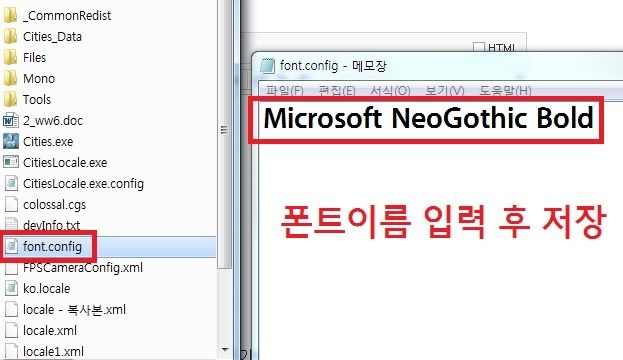Click the font.config - 메모장 title bar
623x360 pixels.
437,66
